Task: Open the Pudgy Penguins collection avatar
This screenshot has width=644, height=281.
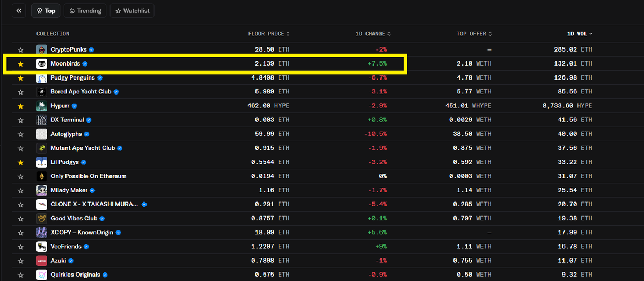Action: (x=41, y=78)
